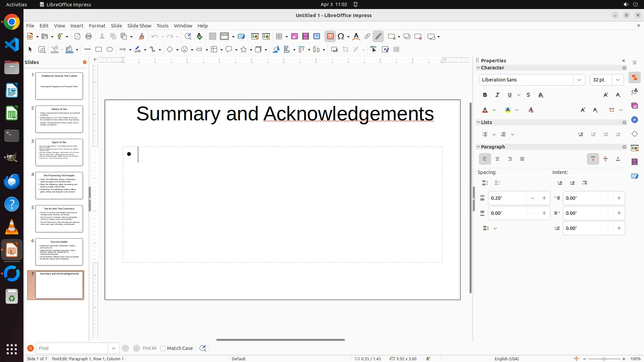644x362 pixels.
Task: Adjust the zoom slider in the status bar
Action: click(x=604, y=359)
